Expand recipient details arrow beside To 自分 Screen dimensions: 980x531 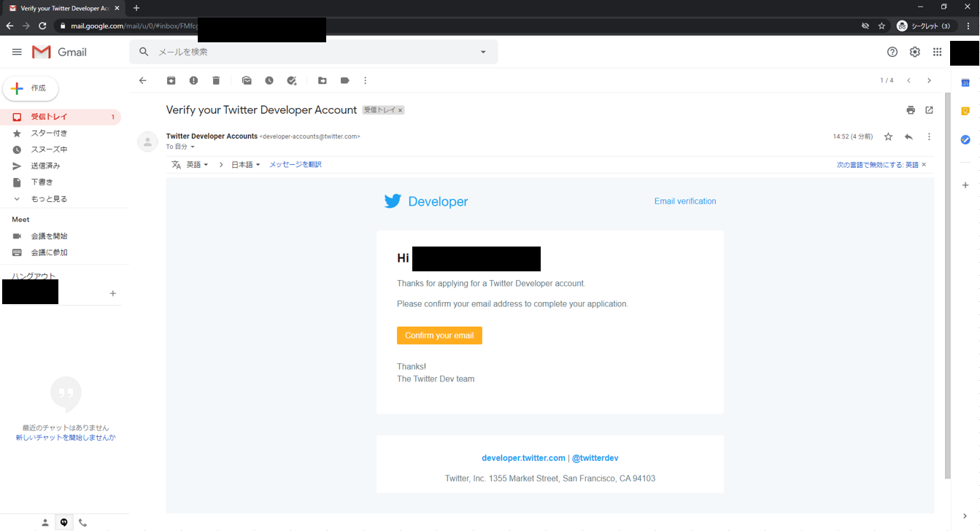click(192, 147)
